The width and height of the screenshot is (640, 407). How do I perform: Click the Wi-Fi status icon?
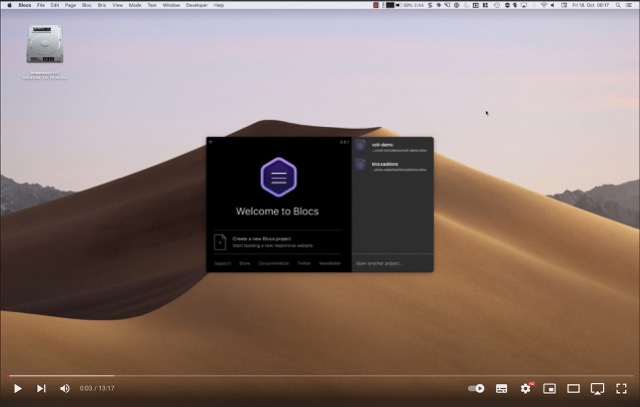pos(544,5)
